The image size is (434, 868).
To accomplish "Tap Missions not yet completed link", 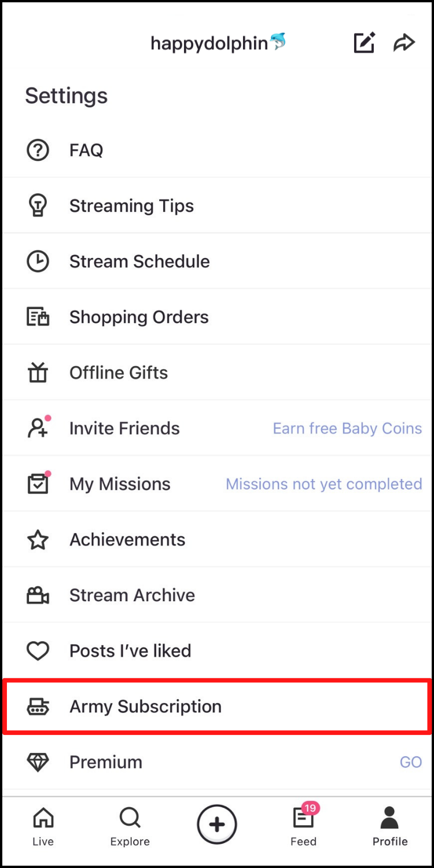I will pyautogui.click(x=323, y=484).
